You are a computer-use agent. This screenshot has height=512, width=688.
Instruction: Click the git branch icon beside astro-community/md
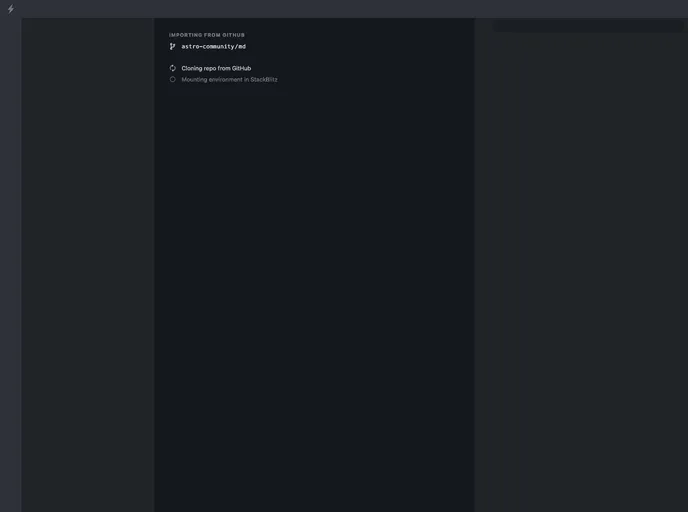point(172,47)
